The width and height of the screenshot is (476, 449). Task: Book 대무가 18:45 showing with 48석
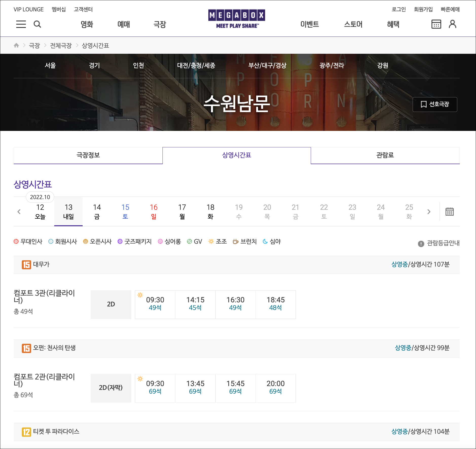point(276,304)
